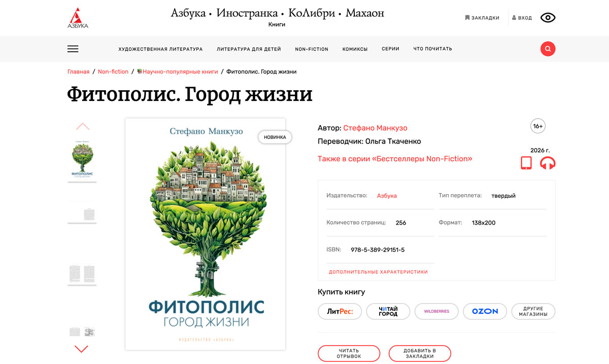Open Литература для детей menu
Screen dimensions: 609x364
pyautogui.click(x=249, y=49)
